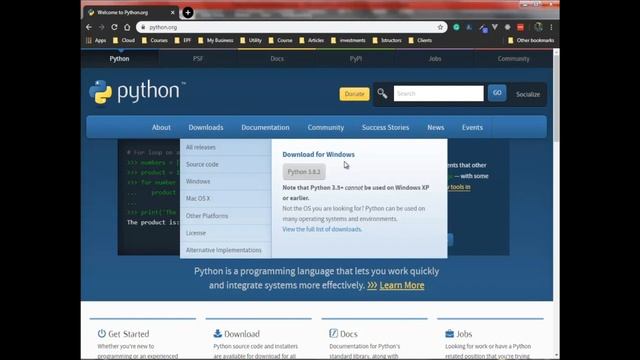Image resolution: width=640 pixels, height=360 pixels.
Task: Click the yellow Donate button
Action: (x=354, y=94)
